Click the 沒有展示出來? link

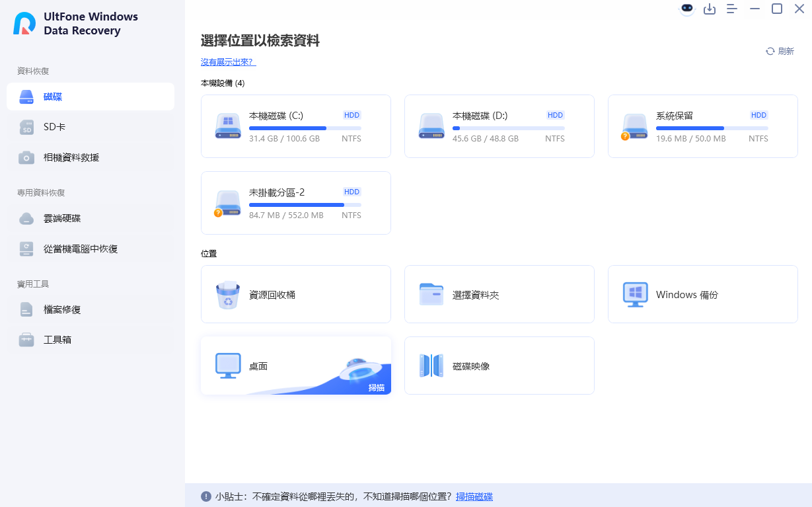228,61
